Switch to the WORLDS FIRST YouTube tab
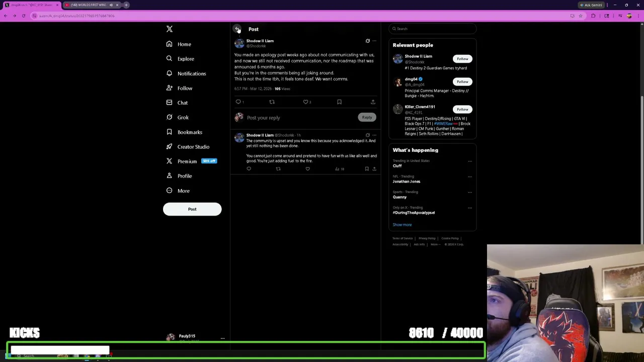This screenshot has width=644, height=362. [x=88, y=5]
